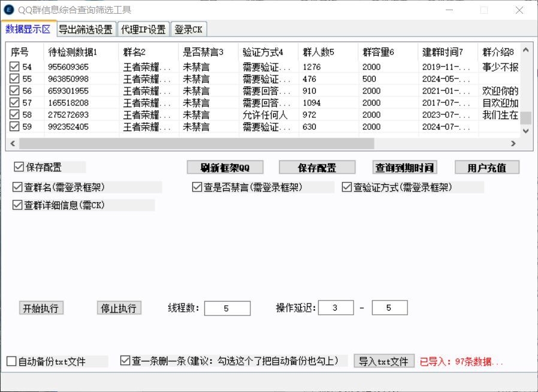The image size is (538, 392).
Task: Open the 登录CK tab
Action: point(188,30)
